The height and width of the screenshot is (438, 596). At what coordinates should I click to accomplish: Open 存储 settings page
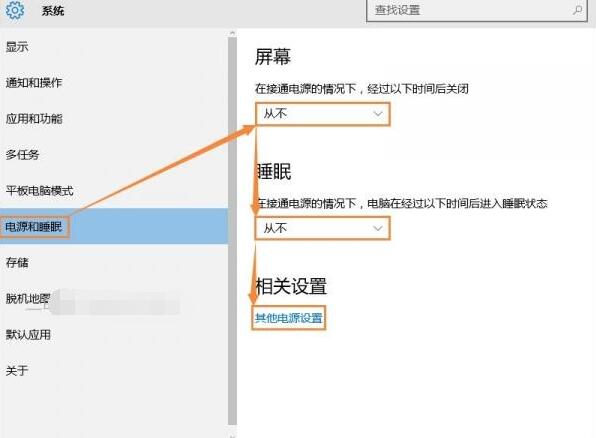tap(17, 262)
